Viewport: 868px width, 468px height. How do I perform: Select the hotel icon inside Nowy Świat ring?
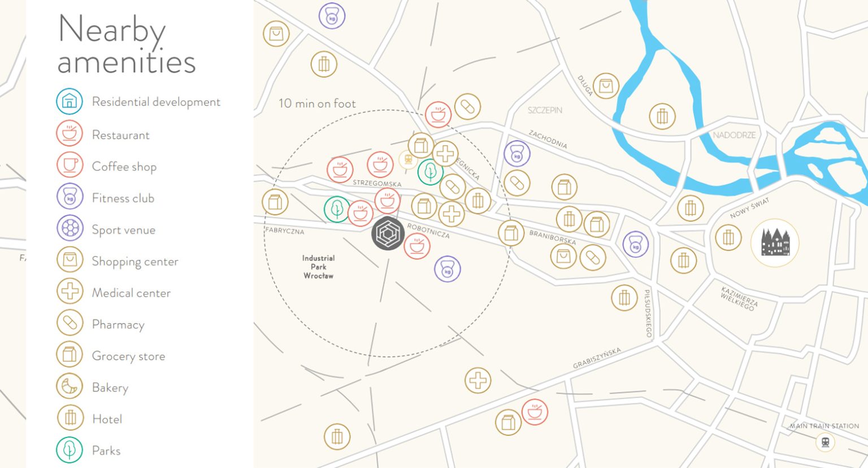[x=728, y=238]
